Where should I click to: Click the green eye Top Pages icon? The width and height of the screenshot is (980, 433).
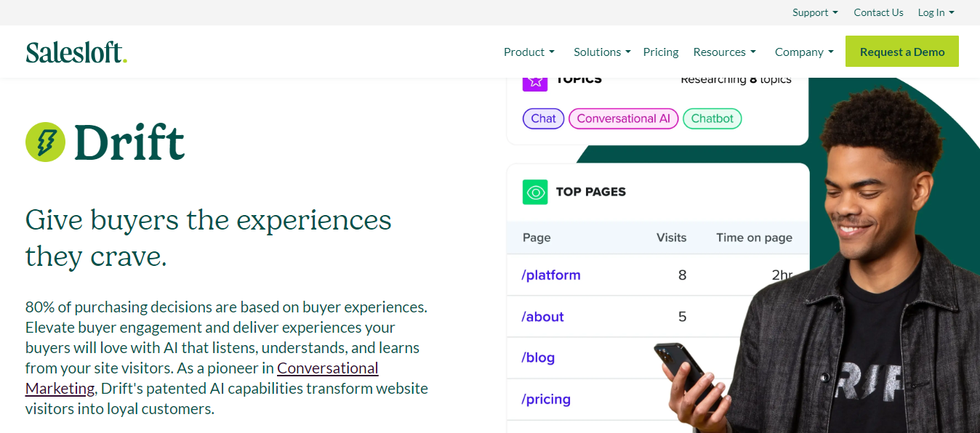pyautogui.click(x=535, y=192)
